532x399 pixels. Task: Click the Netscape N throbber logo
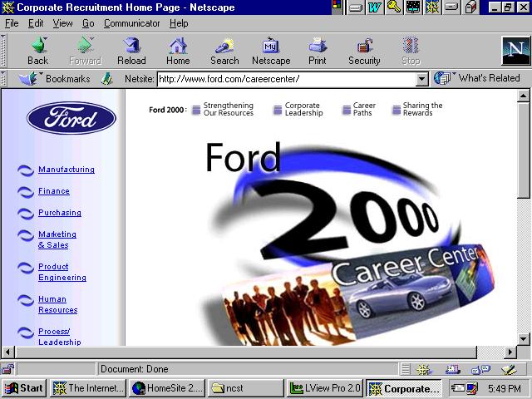tap(515, 51)
